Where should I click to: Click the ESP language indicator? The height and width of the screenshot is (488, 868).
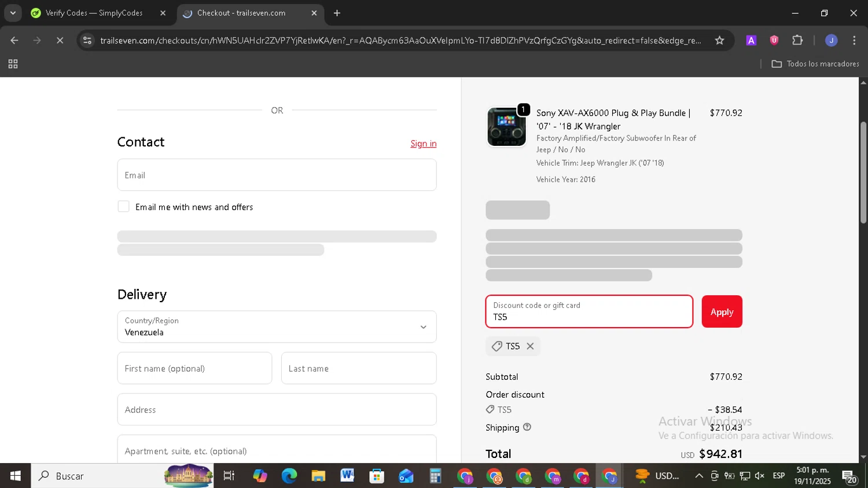coord(779,476)
